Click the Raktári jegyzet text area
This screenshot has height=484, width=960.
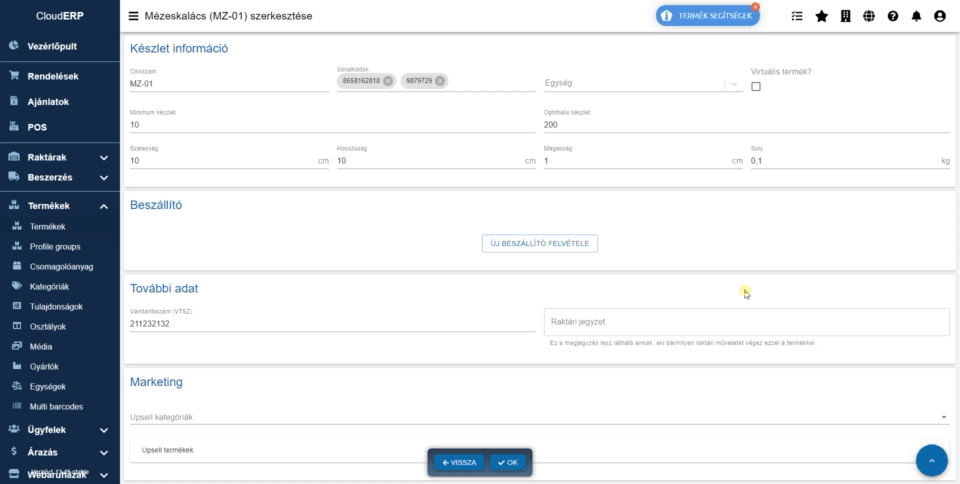(746, 322)
